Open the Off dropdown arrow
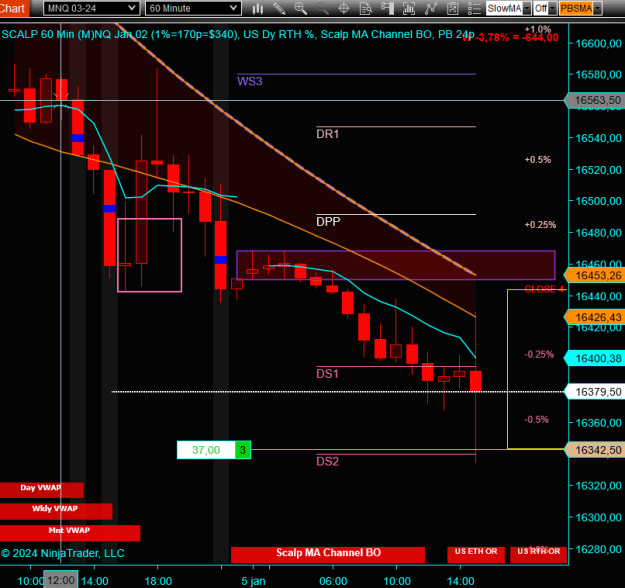 tap(552, 8)
